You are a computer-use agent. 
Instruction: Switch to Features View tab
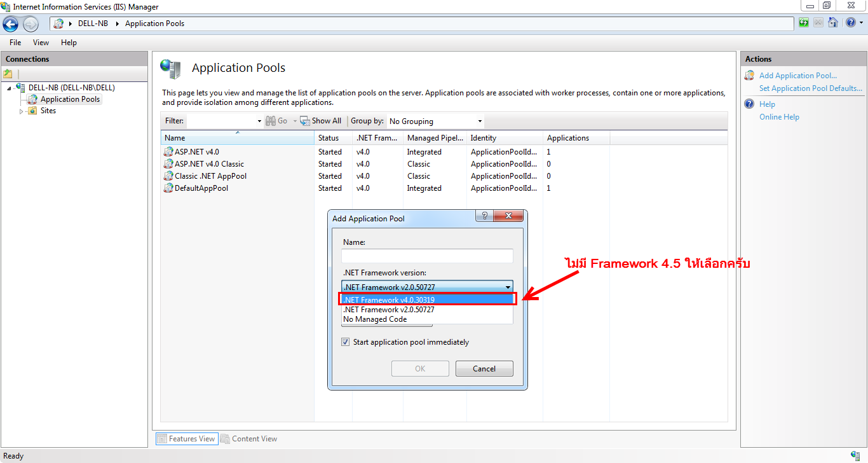[x=186, y=439]
